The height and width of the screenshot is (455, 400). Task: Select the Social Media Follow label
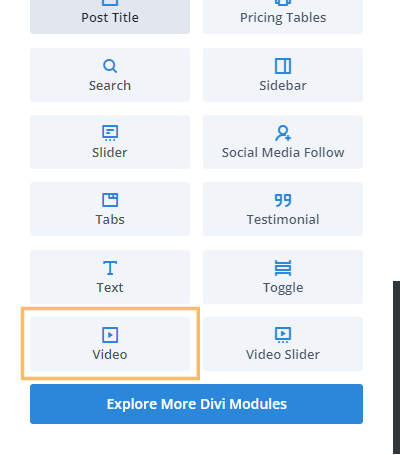pos(283,152)
